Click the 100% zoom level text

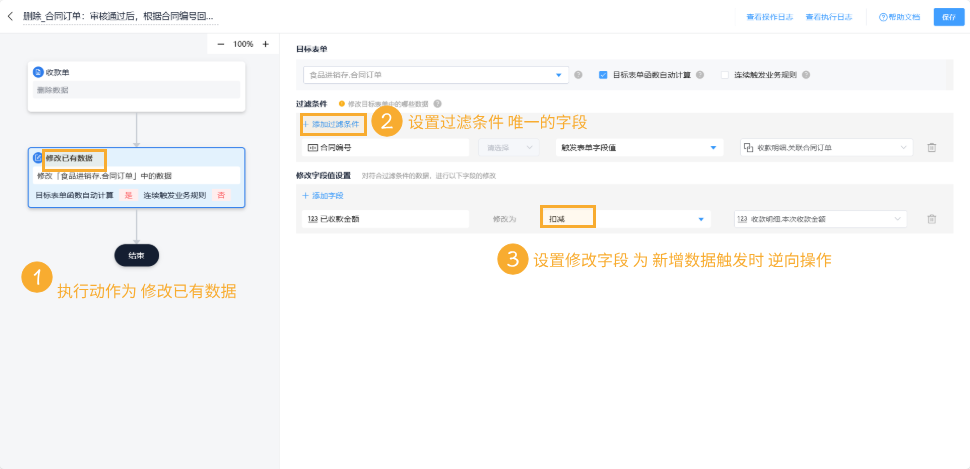click(243, 44)
